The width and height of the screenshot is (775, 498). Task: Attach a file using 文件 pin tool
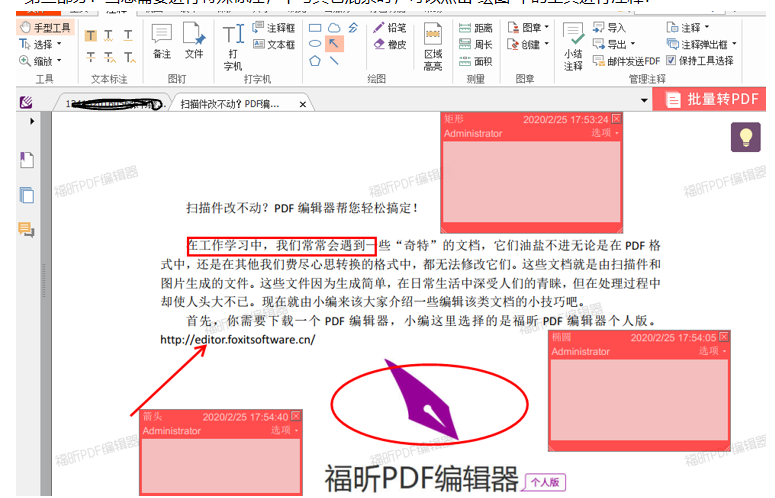pos(194,42)
